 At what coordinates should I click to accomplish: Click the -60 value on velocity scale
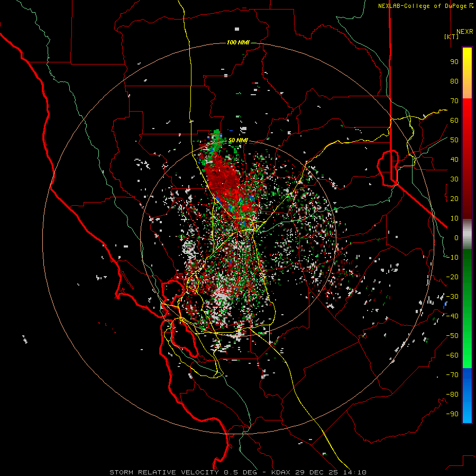pyautogui.click(x=452, y=355)
